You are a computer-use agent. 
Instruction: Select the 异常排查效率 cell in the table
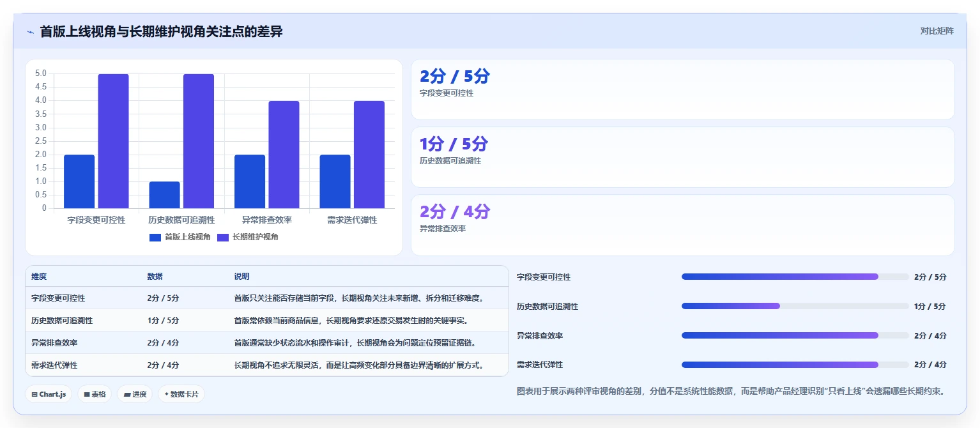(x=54, y=343)
